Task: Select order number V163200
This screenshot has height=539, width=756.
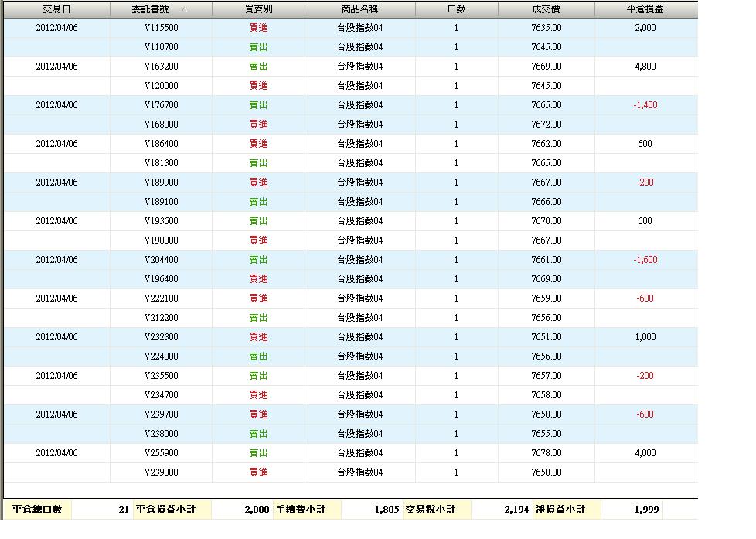Action: click(x=161, y=67)
